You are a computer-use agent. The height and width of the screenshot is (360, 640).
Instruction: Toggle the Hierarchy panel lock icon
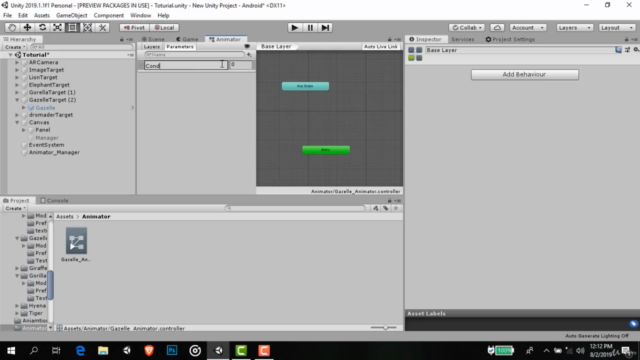[122, 39]
